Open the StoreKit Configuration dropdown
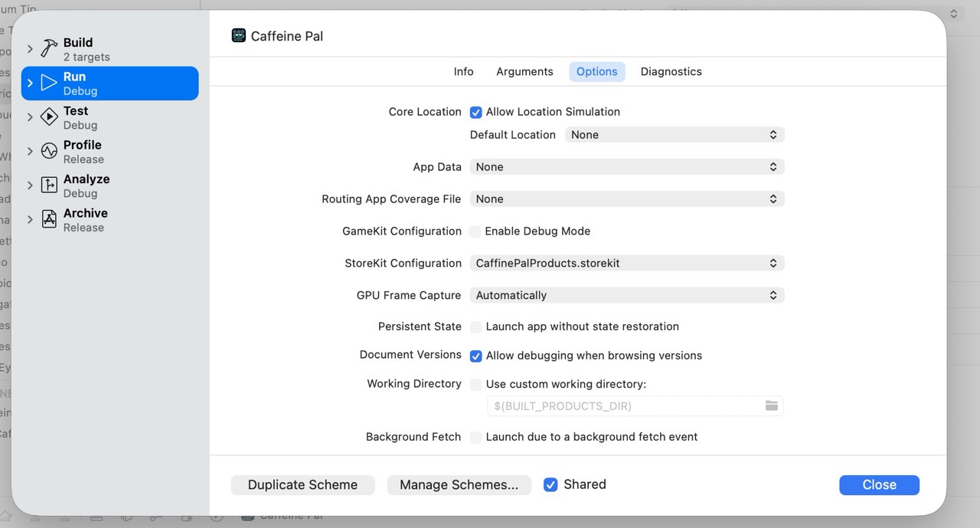The height and width of the screenshot is (528, 980). (627, 263)
